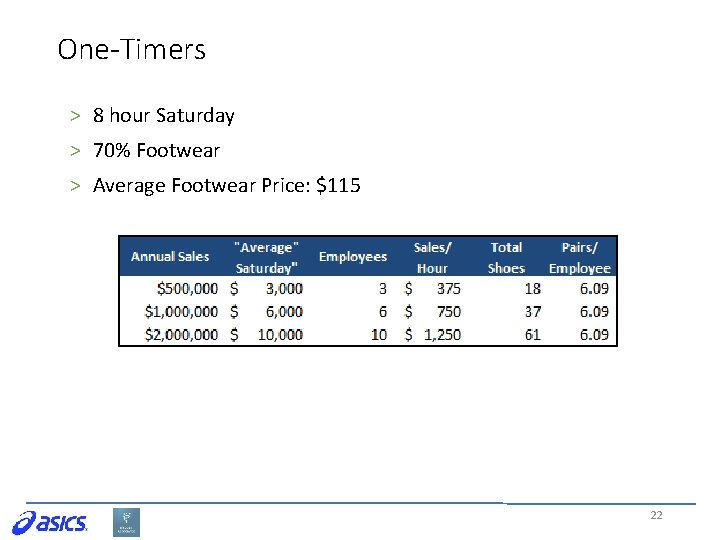Select the $500,000 annual sales cell

click(x=187, y=288)
